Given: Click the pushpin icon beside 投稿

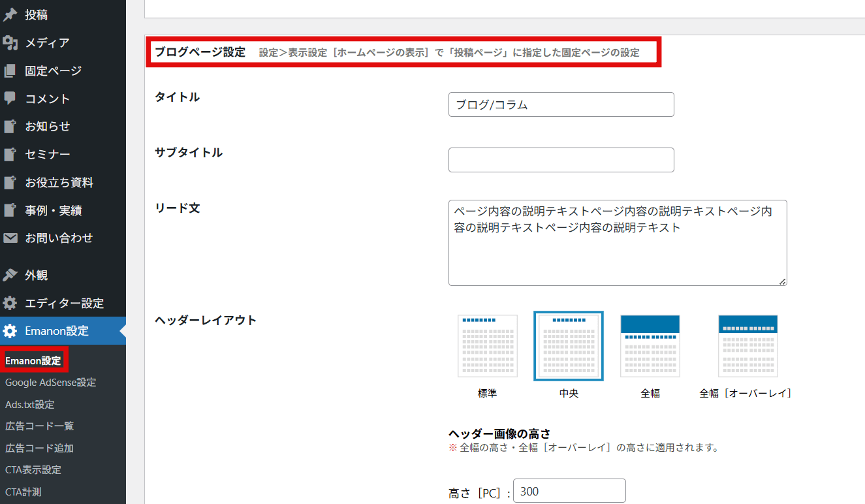Looking at the screenshot, I should 10,15.
